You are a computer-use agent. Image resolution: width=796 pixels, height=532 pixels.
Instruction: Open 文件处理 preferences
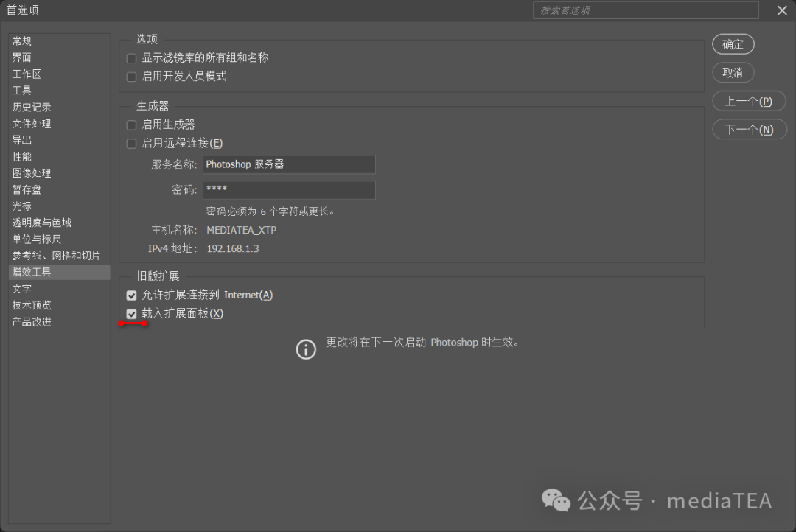[x=32, y=123]
